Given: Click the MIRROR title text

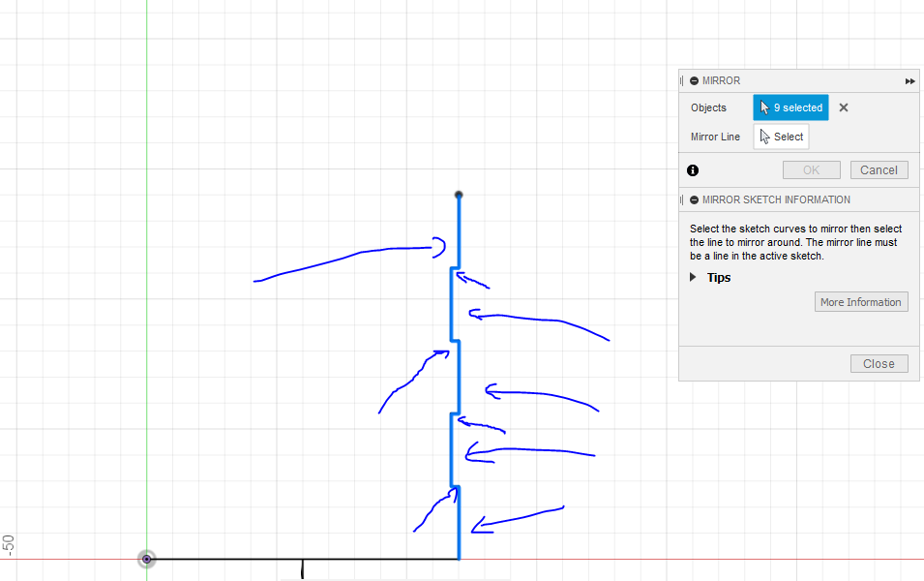Looking at the screenshot, I should click(721, 80).
